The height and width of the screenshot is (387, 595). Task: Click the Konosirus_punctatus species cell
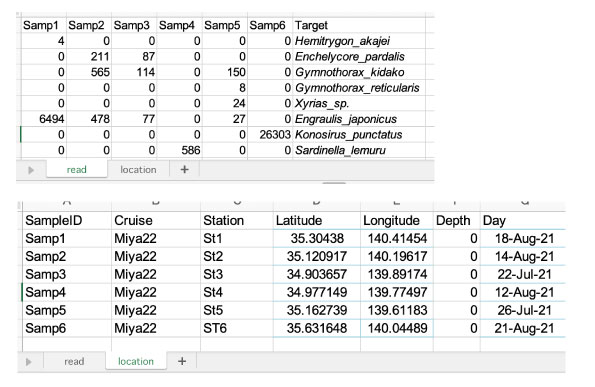(359, 135)
